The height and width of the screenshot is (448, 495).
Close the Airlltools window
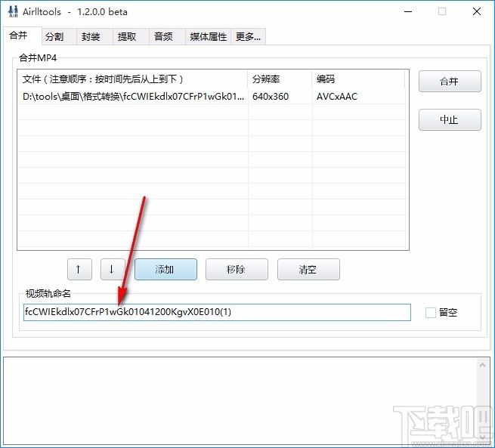tap(477, 11)
